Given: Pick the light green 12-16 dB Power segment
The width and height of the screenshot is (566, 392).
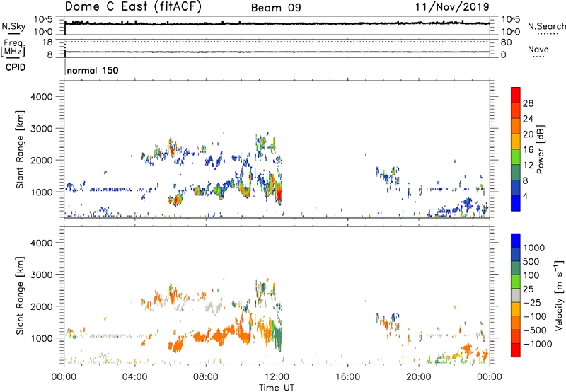Looking at the screenshot, I should 516,157.
